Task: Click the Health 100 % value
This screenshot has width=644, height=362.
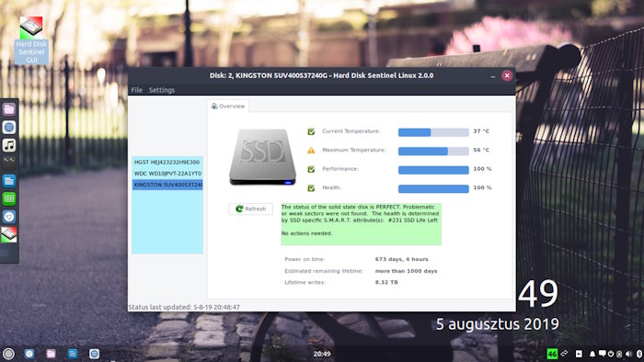Action: tap(483, 187)
